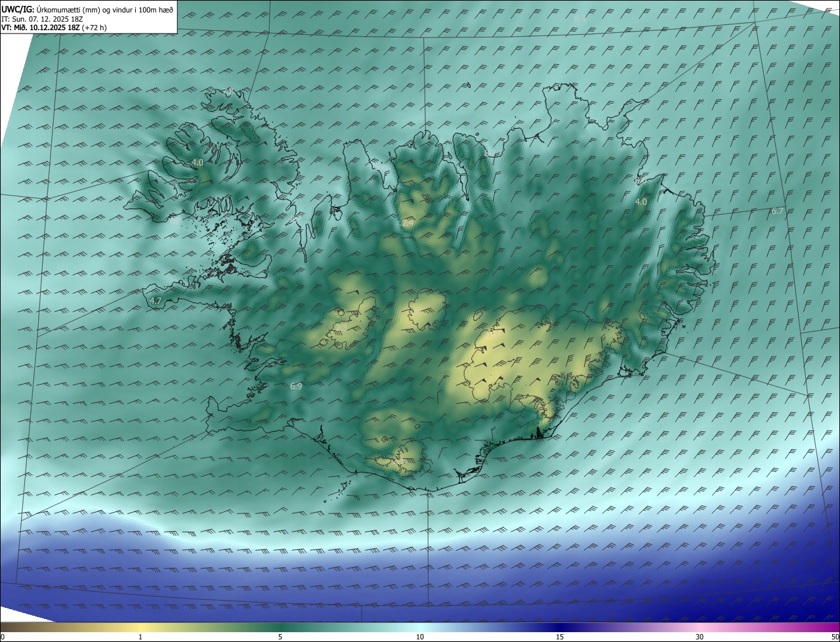Click the "4.0" value in northeast Iceland
The height and width of the screenshot is (642, 840).
(x=641, y=202)
